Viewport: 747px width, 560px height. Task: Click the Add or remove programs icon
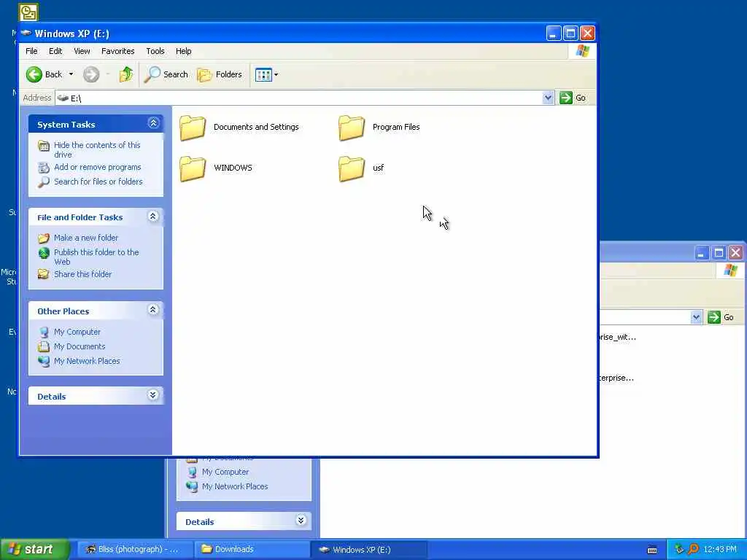[x=43, y=167]
